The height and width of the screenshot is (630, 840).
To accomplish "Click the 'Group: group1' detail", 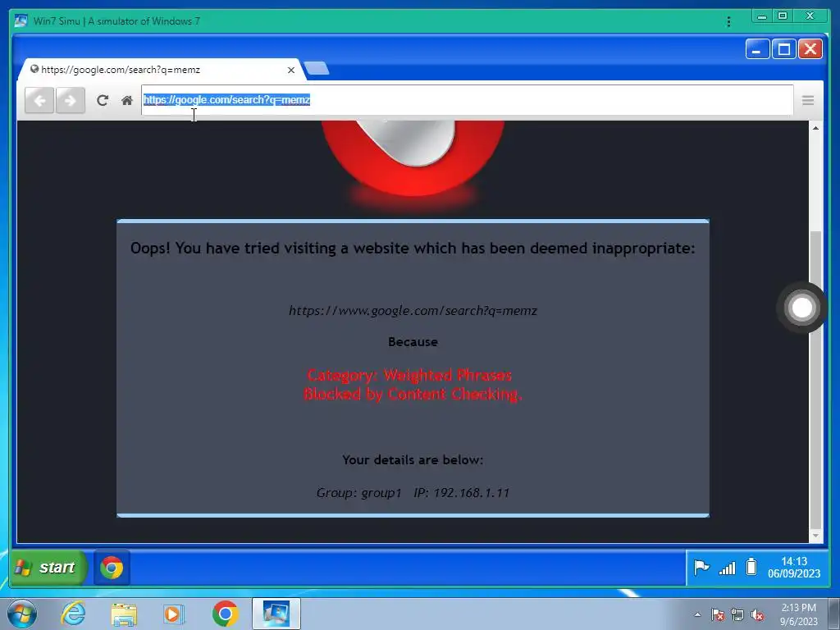I will coord(359,493).
